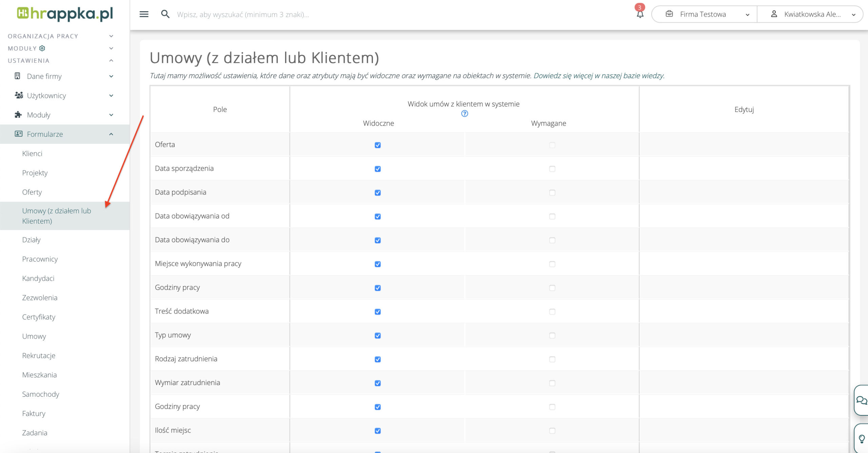Viewport: 868px width, 453px height.
Task: Click the gear icon next to MODUŁY
Action: 42,48
